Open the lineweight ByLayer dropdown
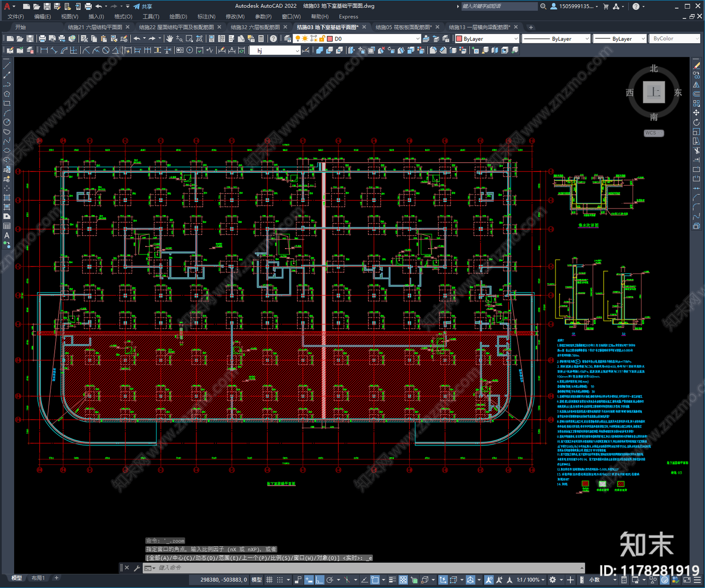Image resolution: width=705 pixels, height=588 pixels. click(x=643, y=39)
